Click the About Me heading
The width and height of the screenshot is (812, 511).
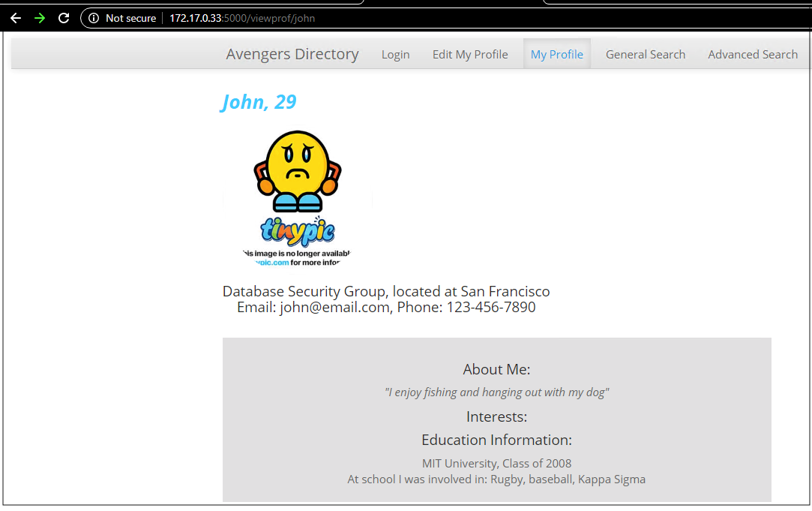click(496, 369)
